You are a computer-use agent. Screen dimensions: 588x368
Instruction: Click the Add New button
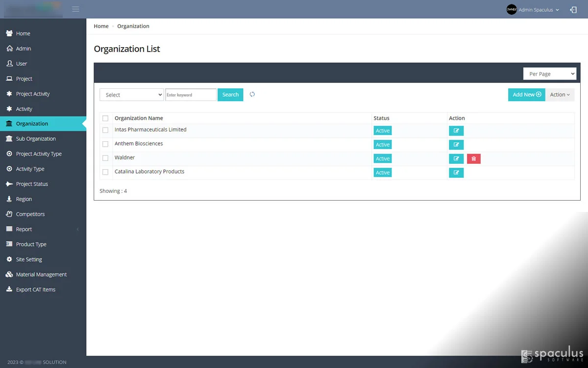[x=527, y=95]
